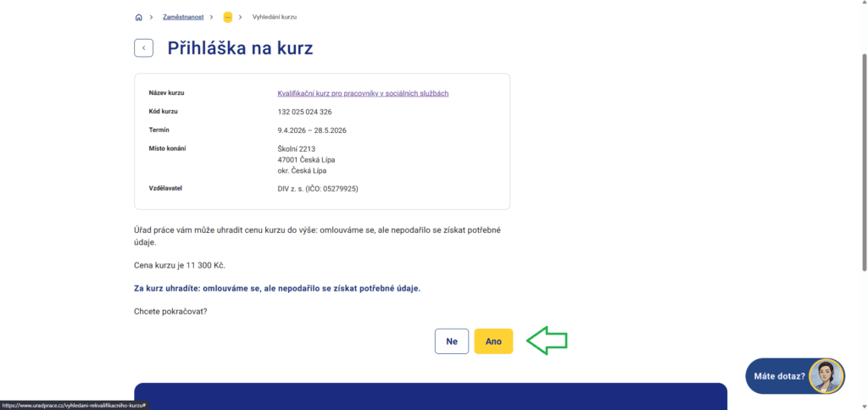Click the Přihláška na kurz heading
The height and width of the screenshot is (410, 868).
[x=240, y=48]
